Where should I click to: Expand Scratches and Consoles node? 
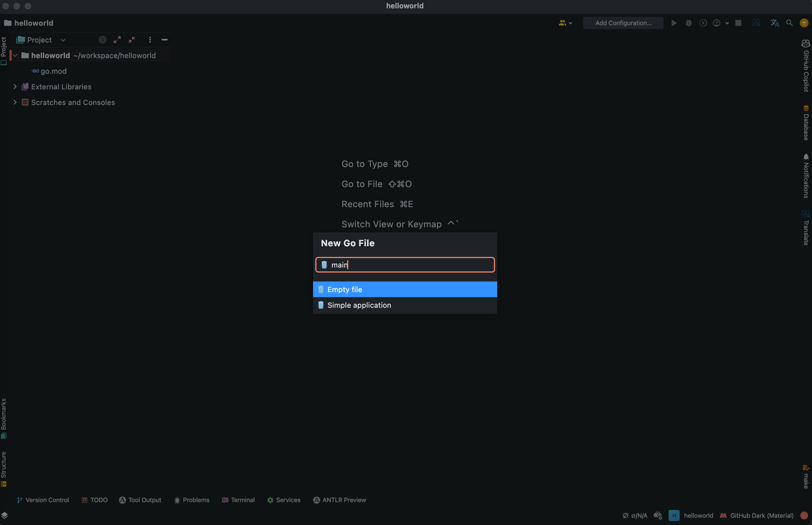tap(15, 102)
